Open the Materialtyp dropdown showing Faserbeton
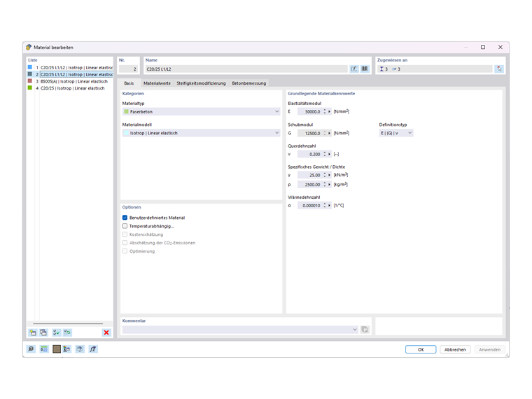This screenshot has width=532, height=399. (201, 111)
